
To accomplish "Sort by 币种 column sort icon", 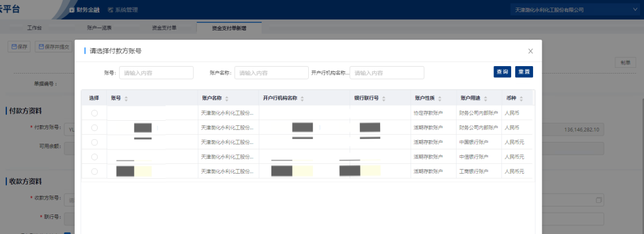I will coord(522,98).
